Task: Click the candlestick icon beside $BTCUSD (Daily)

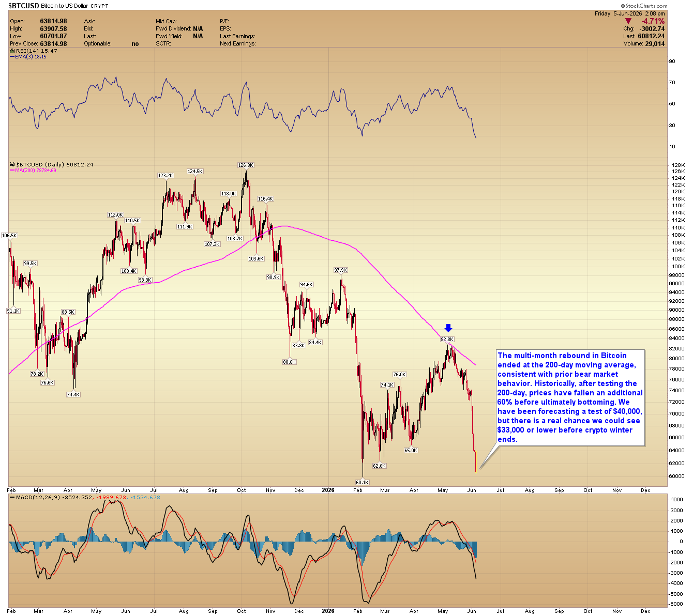Action: click(x=12, y=164)
